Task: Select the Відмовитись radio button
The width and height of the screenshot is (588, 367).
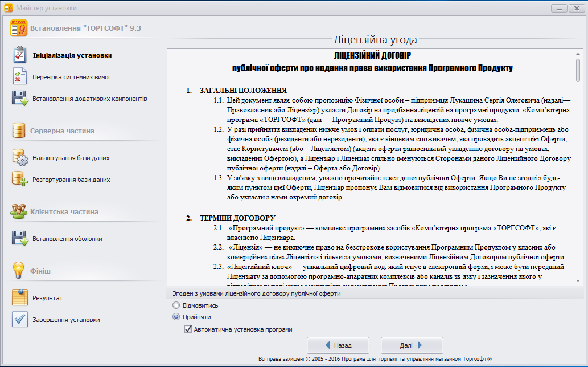Action: [176, 305]
